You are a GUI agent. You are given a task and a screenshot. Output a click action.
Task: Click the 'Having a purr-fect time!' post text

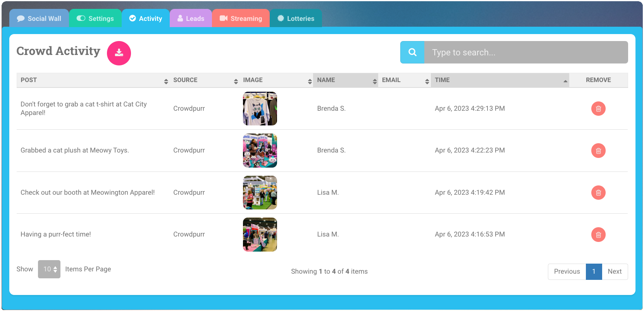click(56, 234)
